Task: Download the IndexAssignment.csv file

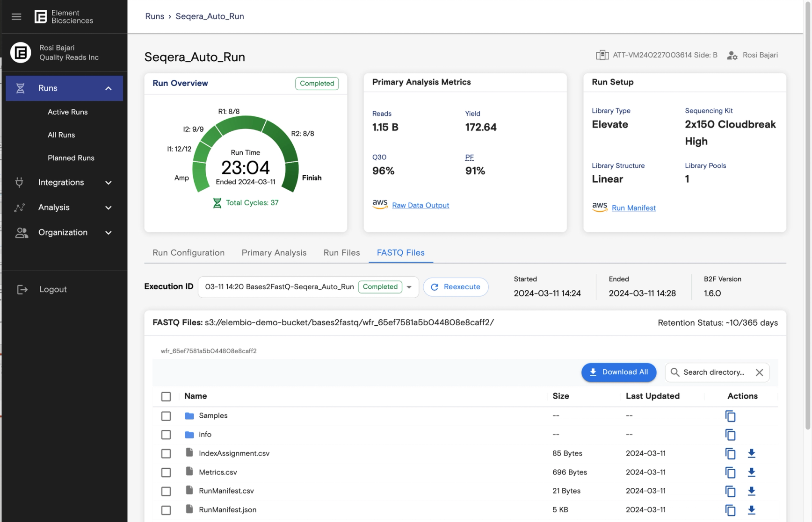Action: [x=751, y=453]
